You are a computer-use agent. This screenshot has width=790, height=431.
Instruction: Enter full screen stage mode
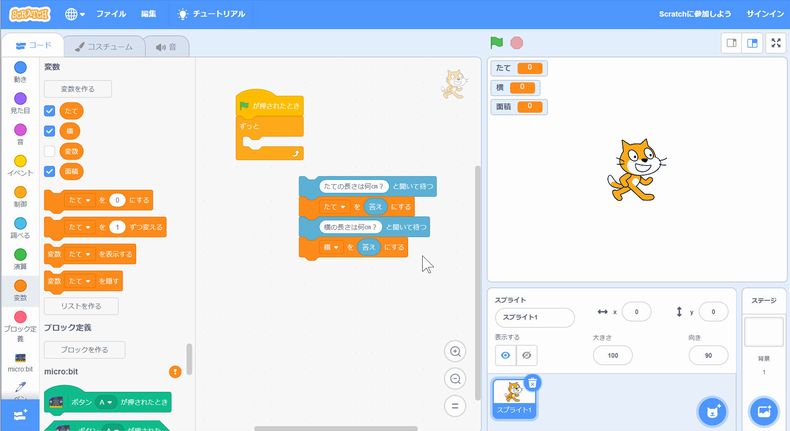pos(775,43)
